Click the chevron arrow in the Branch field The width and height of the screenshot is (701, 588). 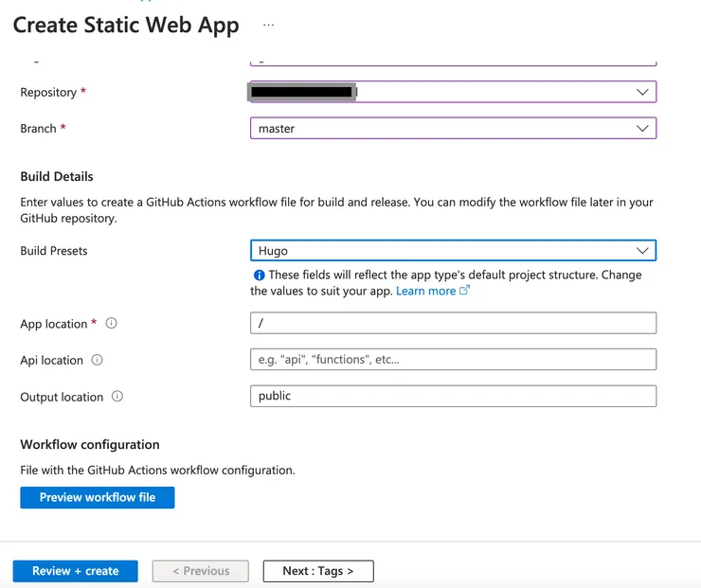(642, 128)
